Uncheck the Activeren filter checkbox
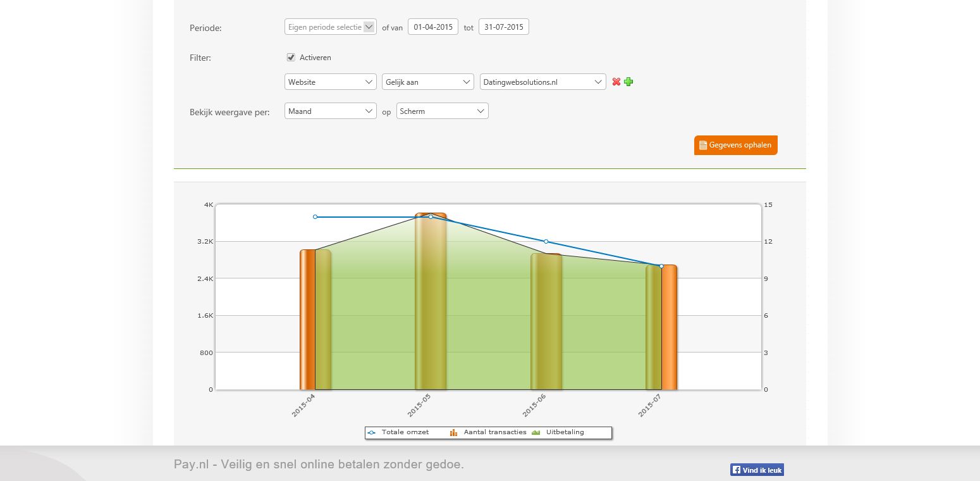This screenshot has height=481, width=980. pos(291,57)
